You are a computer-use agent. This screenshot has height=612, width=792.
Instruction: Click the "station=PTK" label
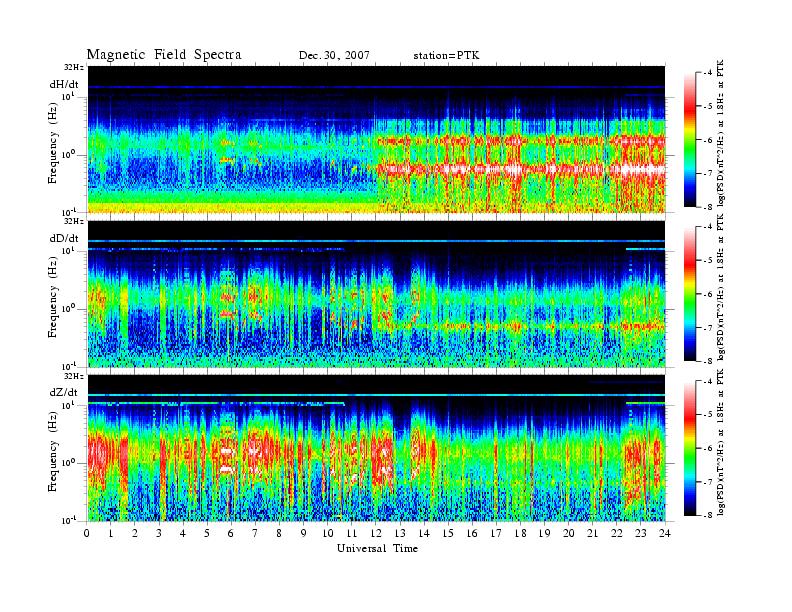click(446, 56)
